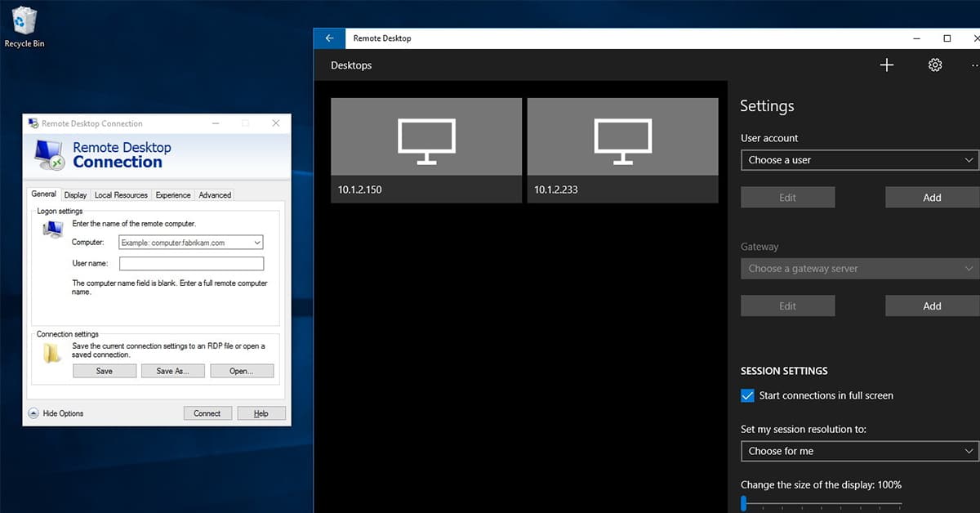Switch to the Local Resources tab

pyautogui.click(x=121, y=195)
